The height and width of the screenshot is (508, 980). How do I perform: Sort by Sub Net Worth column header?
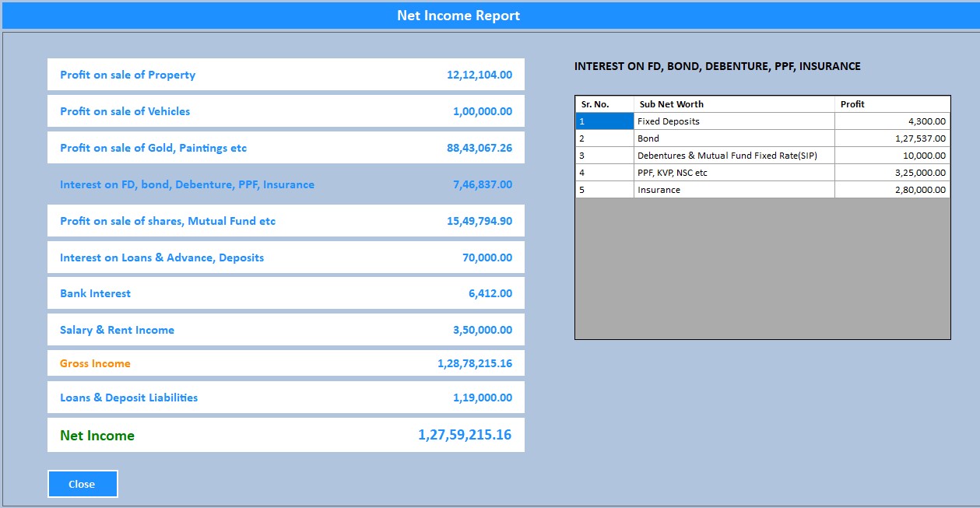733,104
